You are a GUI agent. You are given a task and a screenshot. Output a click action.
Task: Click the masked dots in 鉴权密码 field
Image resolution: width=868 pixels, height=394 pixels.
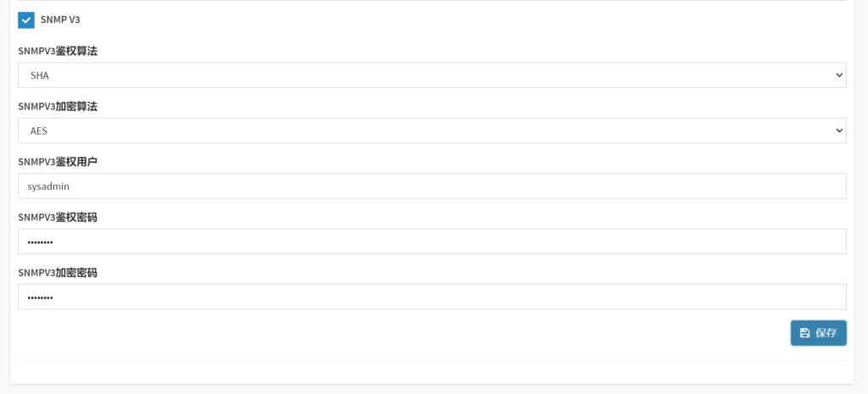tap(40, 242)
